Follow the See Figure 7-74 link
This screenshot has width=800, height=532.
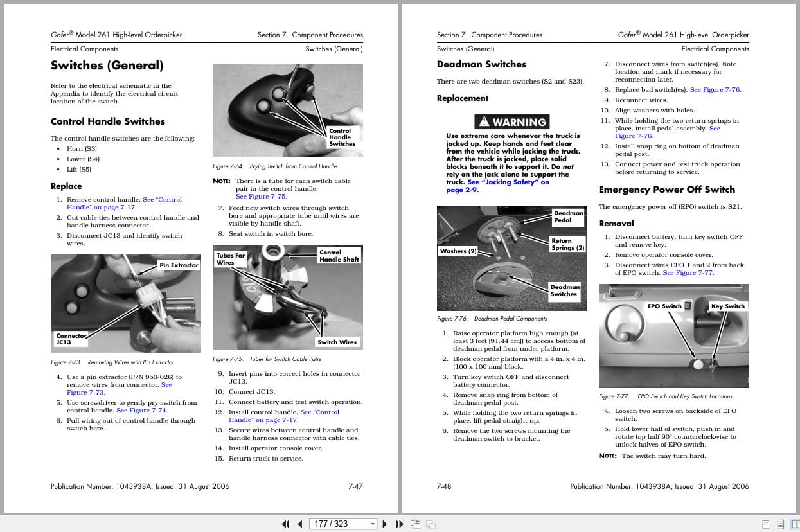point(142,410)
